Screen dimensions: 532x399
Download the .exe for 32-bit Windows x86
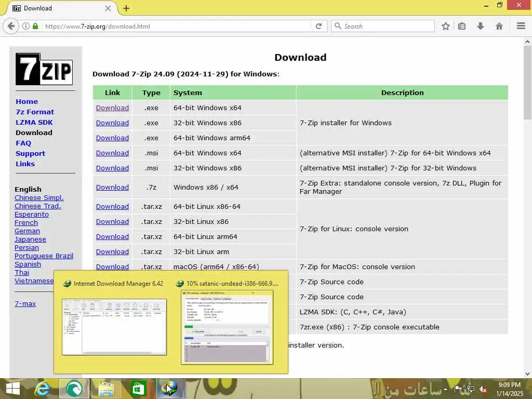[x=112, y=123]
